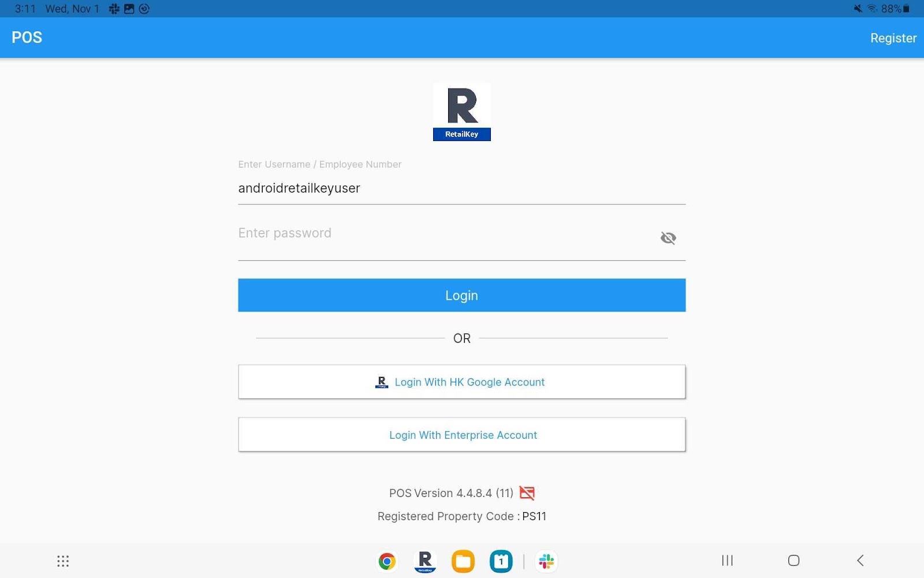Image resolution: width=924 pixels, height=578 pixels.
Task: Choose Login With Enterprise Account
Action: coord(462,435)
